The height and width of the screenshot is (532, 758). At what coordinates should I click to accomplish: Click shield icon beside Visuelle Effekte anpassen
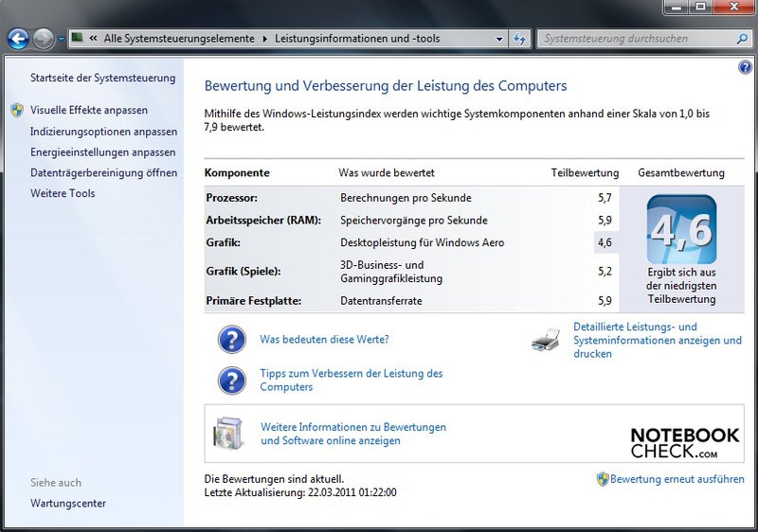coord(17,110)
